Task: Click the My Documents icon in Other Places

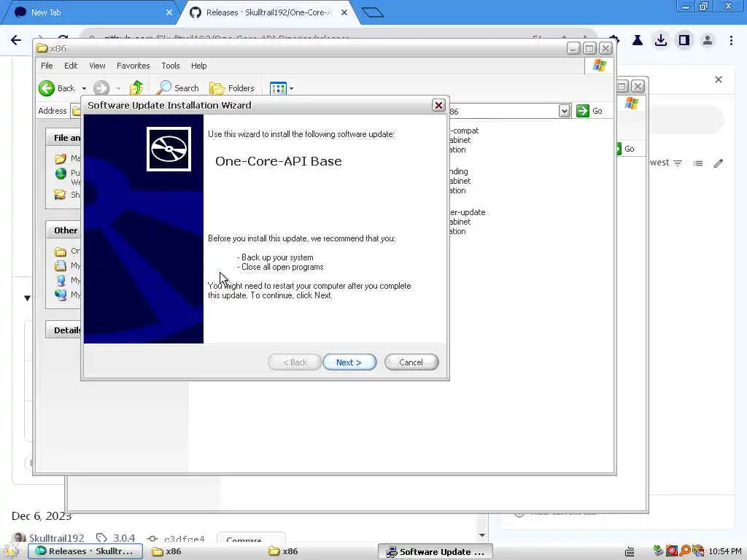Action: (x=61, y=265)
